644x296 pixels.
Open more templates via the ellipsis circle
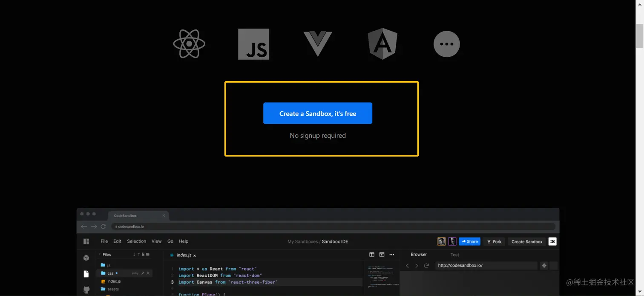click(x=446, y=44)
